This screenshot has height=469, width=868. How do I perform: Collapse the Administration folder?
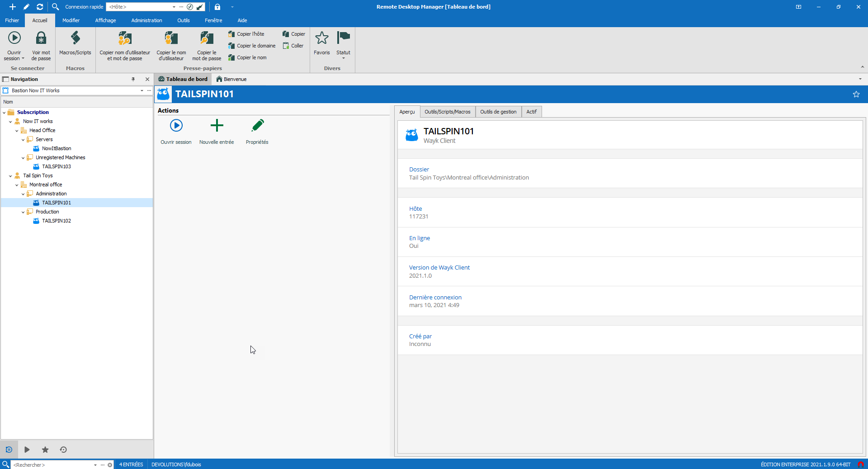23,194
